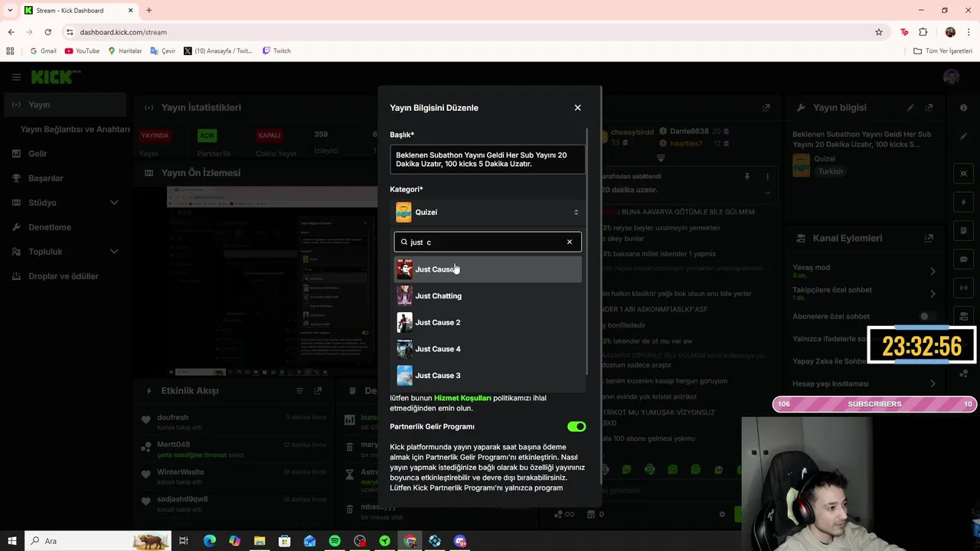Pop out the Etkinlik Akışı panel

(x=318, y=391)
